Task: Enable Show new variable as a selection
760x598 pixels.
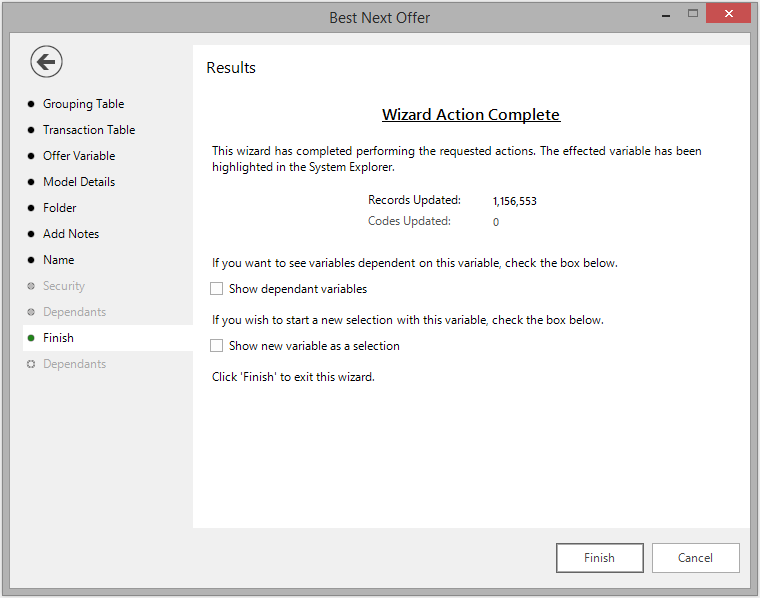Action: click(216, 346)
